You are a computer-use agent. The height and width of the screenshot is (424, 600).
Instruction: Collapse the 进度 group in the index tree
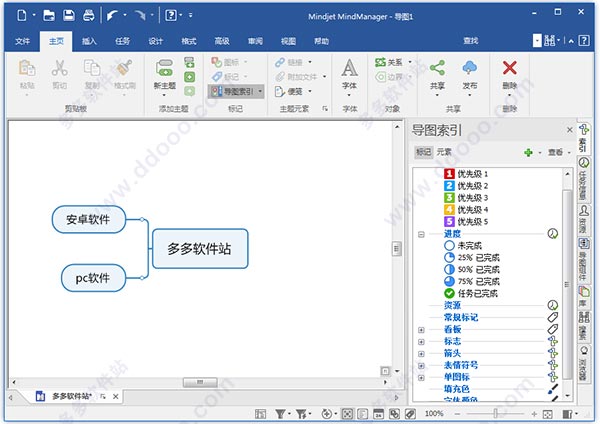[421, 234]
